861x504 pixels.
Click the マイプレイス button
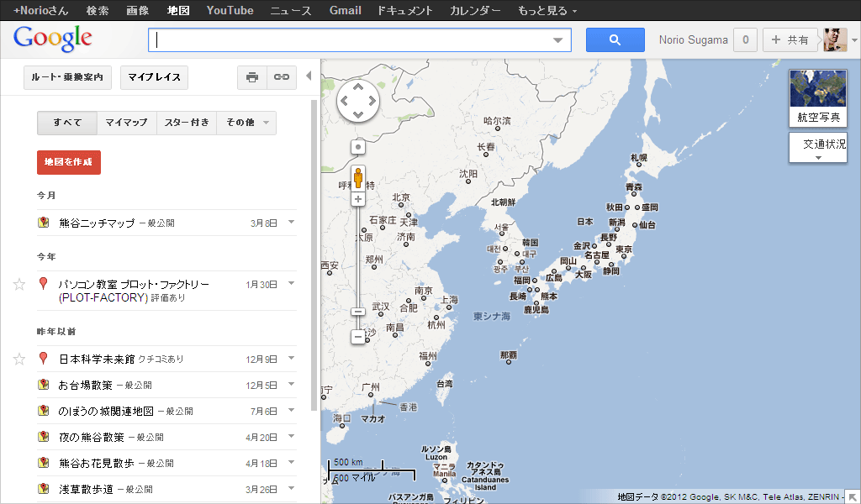pyautogui.click(x=155, y=77)
